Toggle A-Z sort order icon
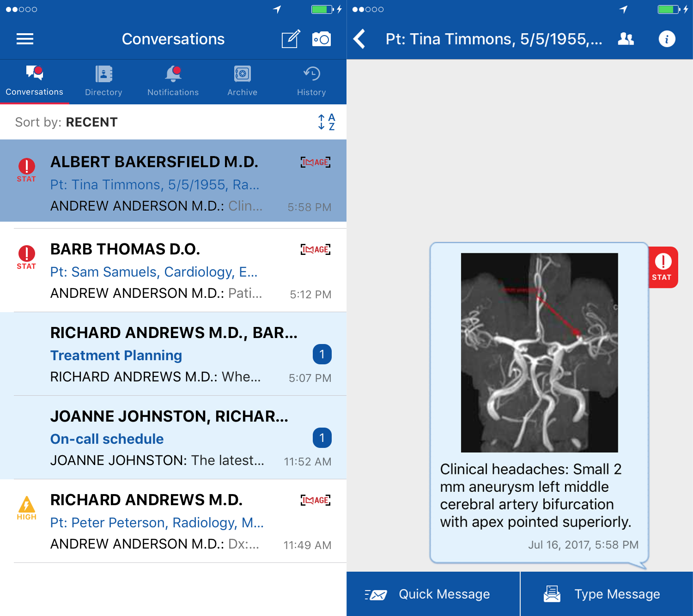 click(326, 122)
